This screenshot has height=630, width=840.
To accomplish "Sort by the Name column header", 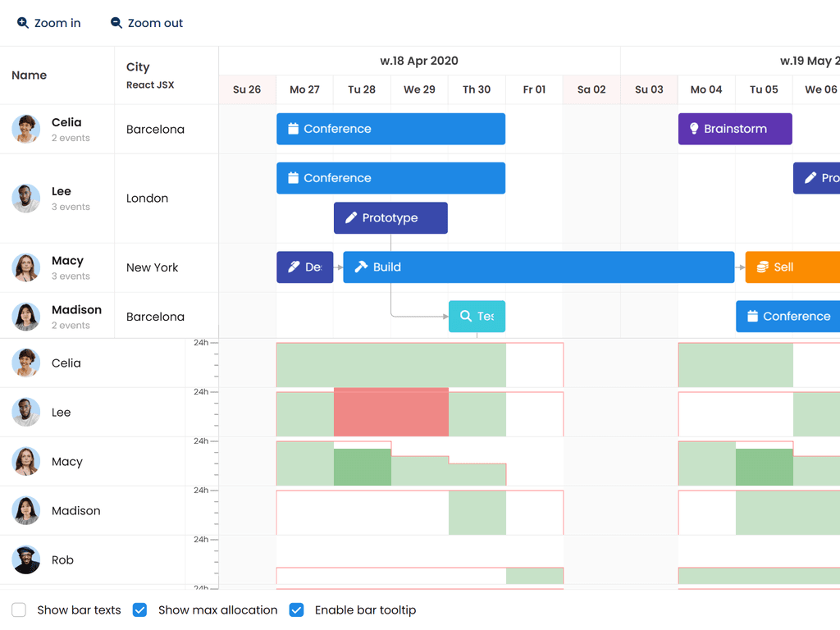I will point(30,75).
